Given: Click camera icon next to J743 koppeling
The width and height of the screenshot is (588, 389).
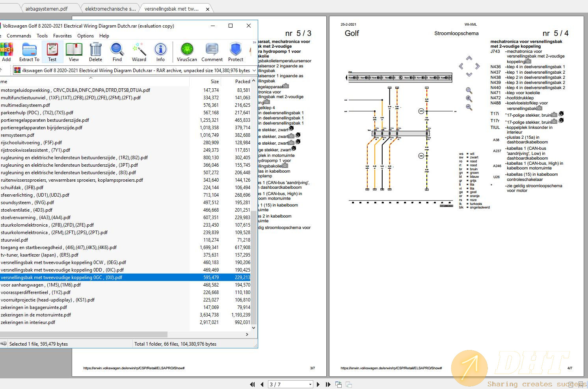Looking at the screenshot, I should pos(528,61).
